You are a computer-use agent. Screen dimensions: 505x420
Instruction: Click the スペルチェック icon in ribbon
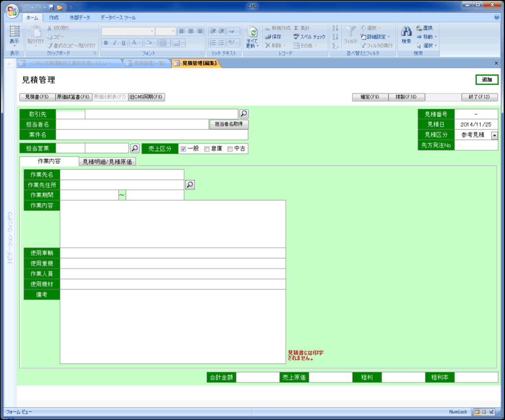pos(296,37)
